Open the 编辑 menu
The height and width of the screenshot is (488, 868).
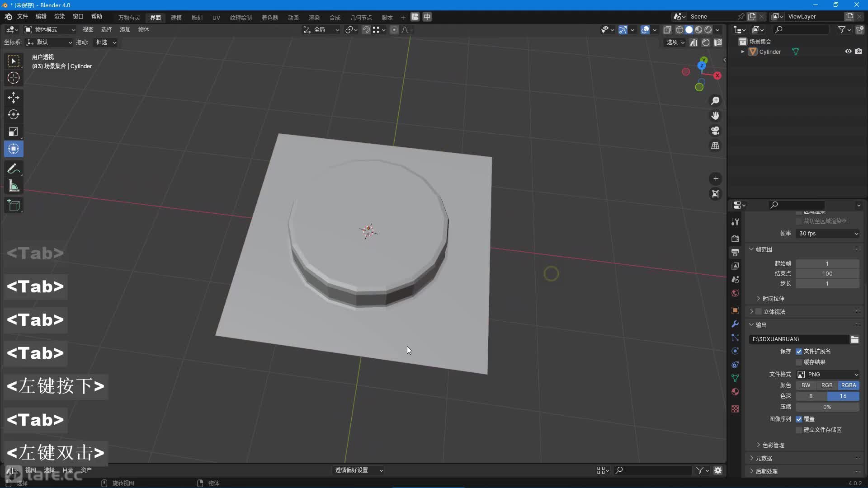(x=41, y=17)
